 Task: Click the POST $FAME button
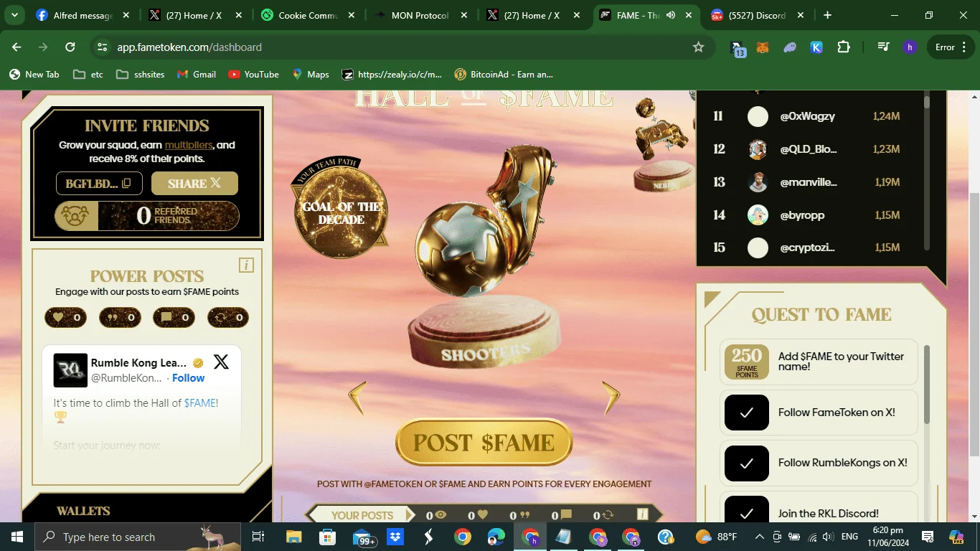(x=484, y=443)
